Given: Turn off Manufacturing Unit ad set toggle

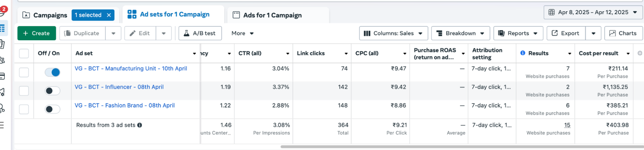Looking at the screenshot, I should 52,72.
